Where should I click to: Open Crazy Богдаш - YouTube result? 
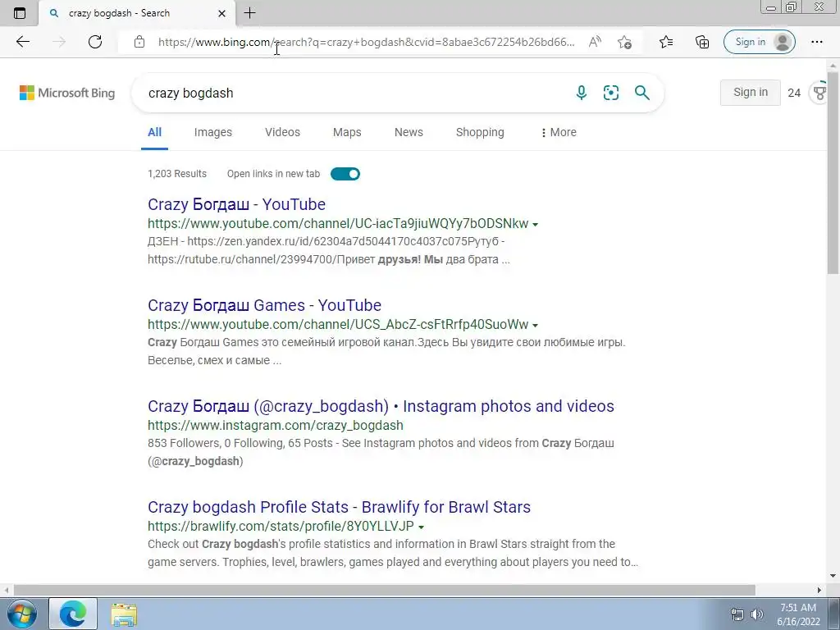[x=236, y=204]
